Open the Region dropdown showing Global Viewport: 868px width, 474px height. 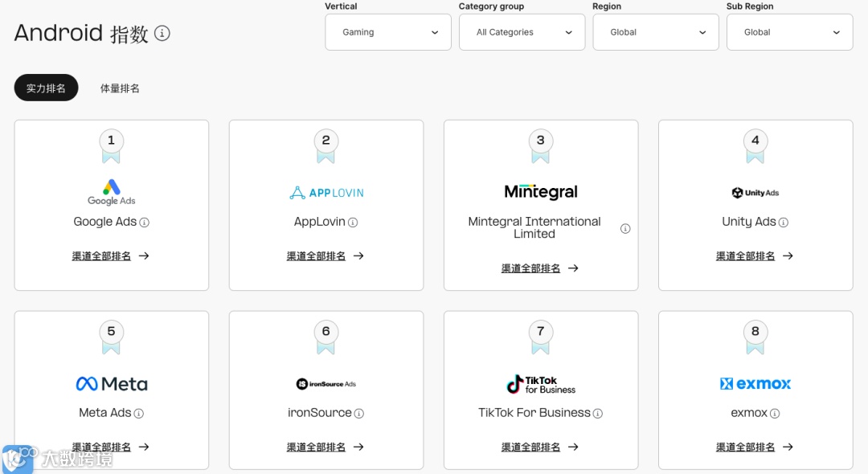656,32
